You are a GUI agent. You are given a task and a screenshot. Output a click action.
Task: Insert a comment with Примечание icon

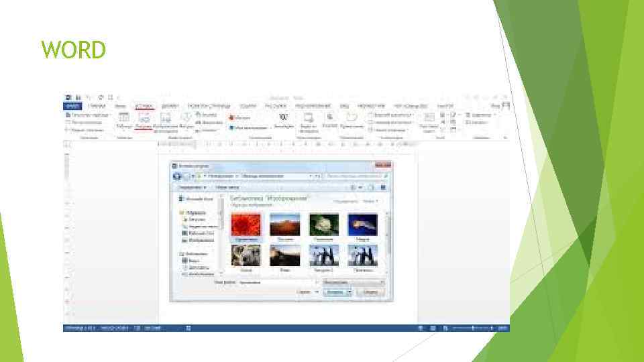click(x=352, y=121)
